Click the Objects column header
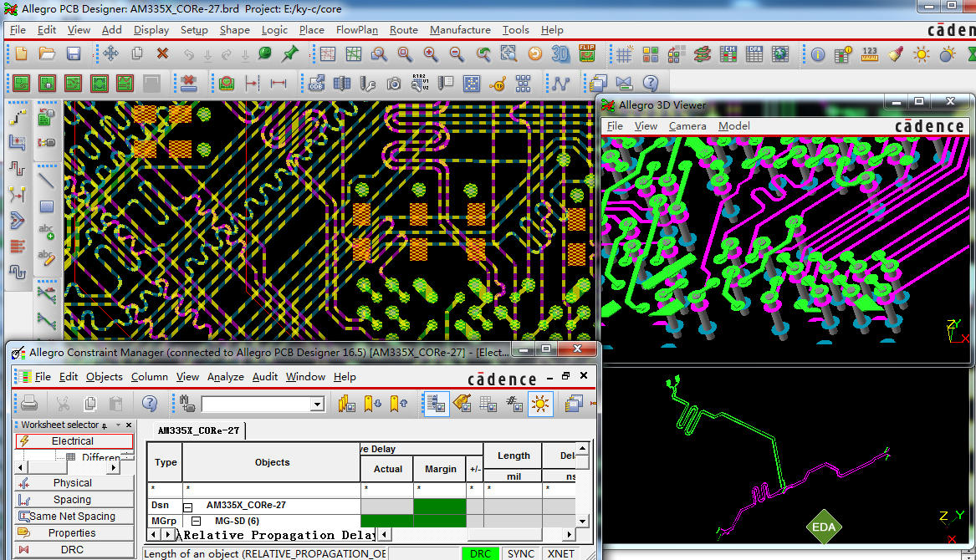 [271, 462]
